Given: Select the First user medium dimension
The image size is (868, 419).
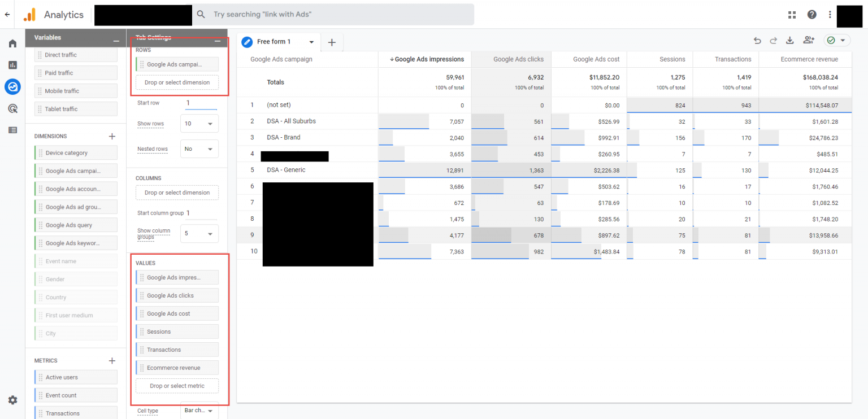Looking at the screenshot, I should point(76,316).
